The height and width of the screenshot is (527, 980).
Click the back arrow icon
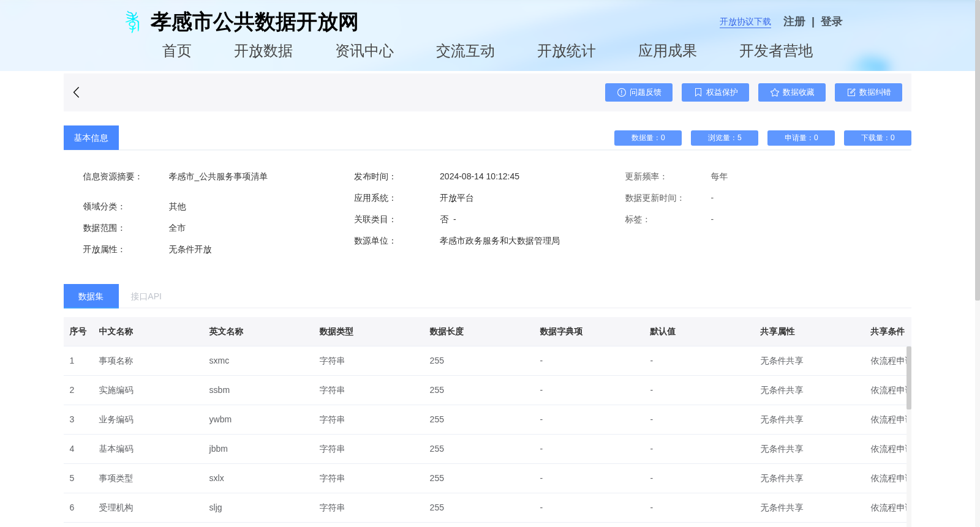[x=77, y=92]
